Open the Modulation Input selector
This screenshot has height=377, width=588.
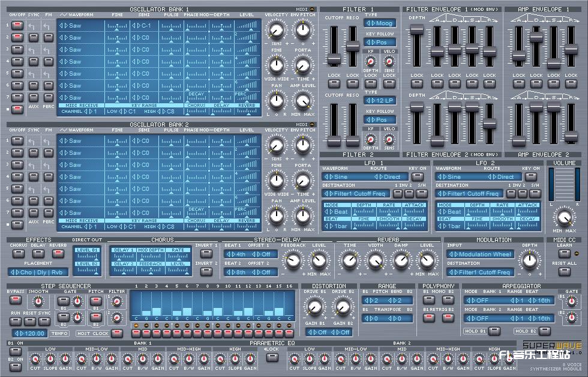tap(479, 254)
